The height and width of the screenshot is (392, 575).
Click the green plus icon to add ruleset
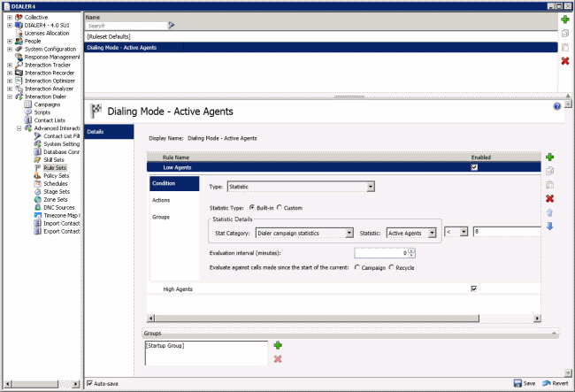[565, 19]
